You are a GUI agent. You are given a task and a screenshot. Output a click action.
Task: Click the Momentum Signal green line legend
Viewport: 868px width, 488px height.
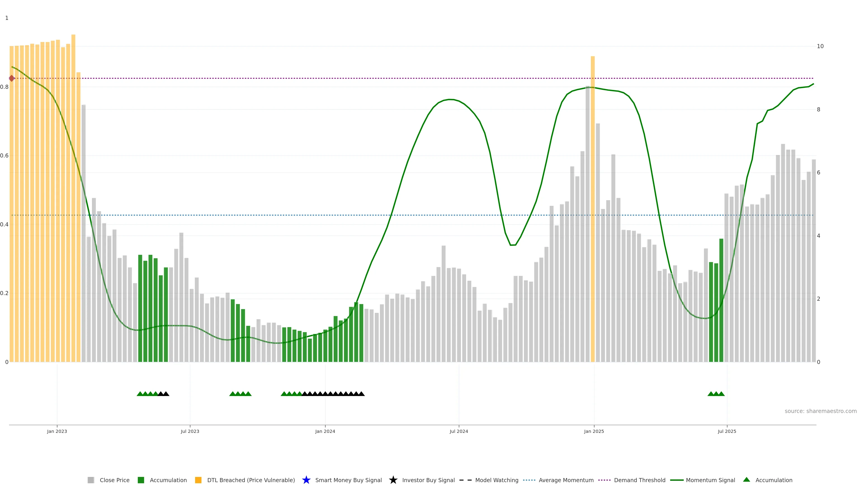677,480
